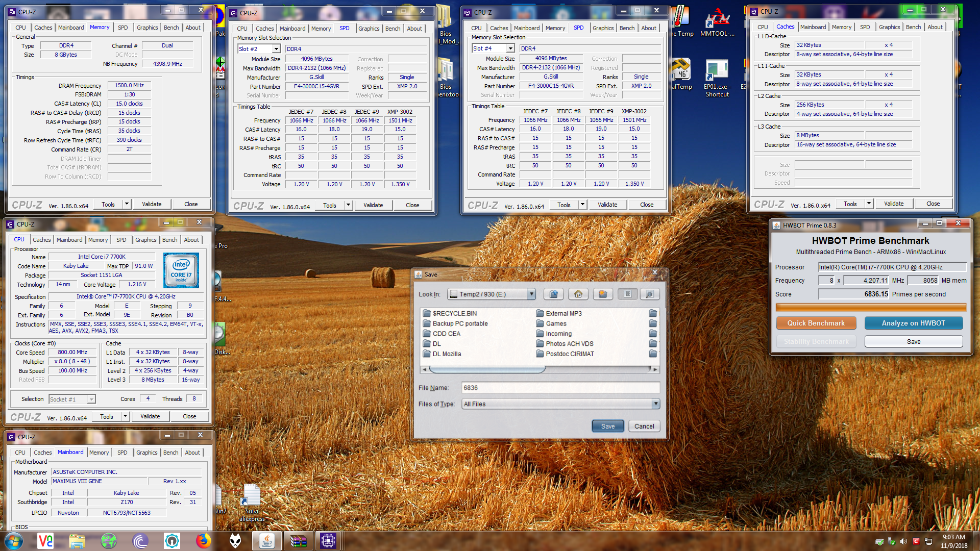The width and height of the screenshot is (980, 551).
Task: Create a new folder in Save dialog
Action: pos(603,294)
